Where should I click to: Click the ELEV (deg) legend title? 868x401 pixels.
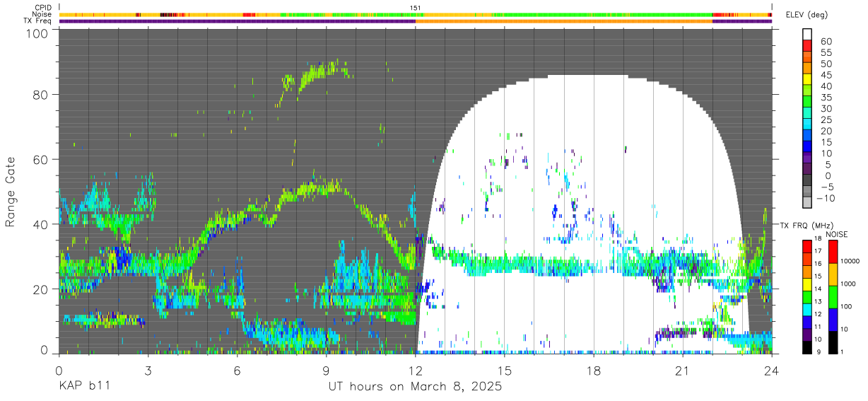[x=807, y=15]
